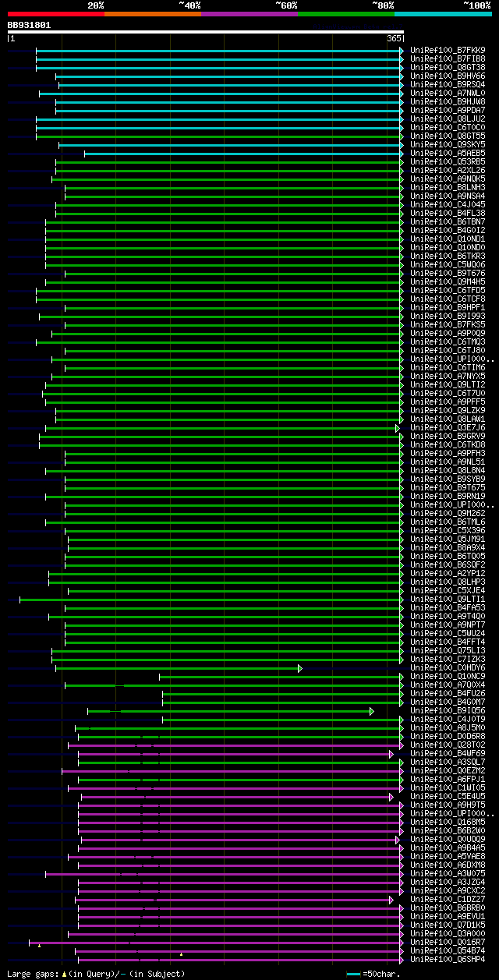Select the UniRef100_Q8L8N4 hit label
Image resolution: width=499 pixels, height=980 pixels.
click(x=448, y=471)
